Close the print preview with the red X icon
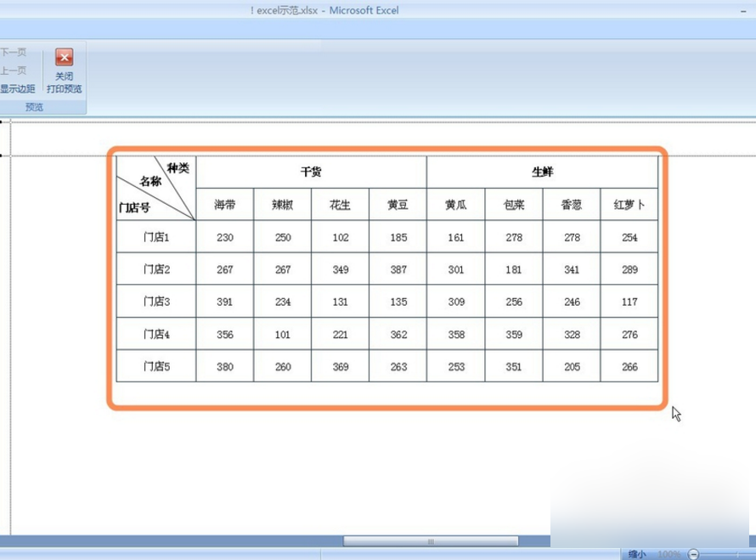 (64, 57)
